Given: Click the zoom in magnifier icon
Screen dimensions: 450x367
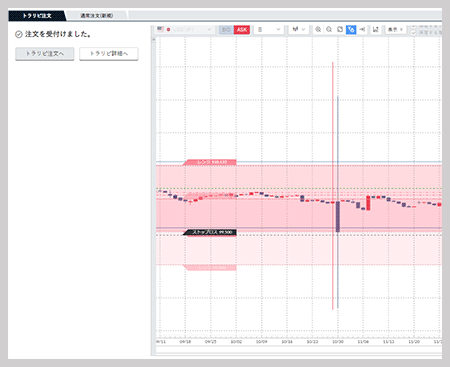Looking at the screenshot, I should click(x=318, y=29).
